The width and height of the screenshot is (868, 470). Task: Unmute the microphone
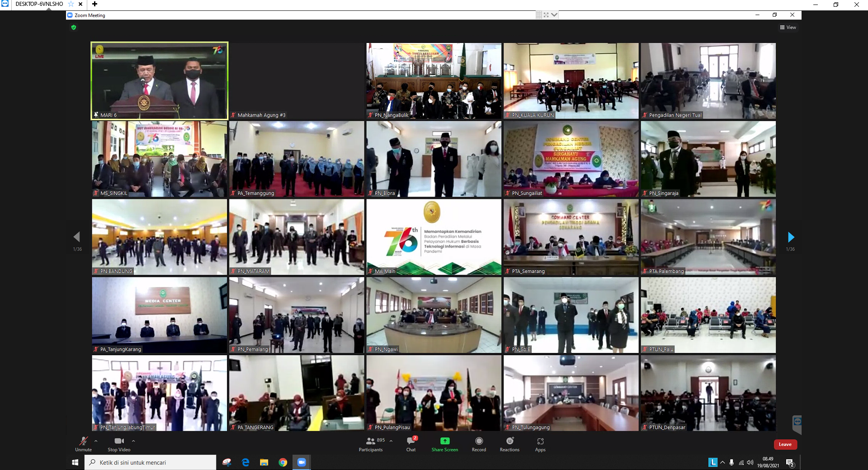click(83, 444)
